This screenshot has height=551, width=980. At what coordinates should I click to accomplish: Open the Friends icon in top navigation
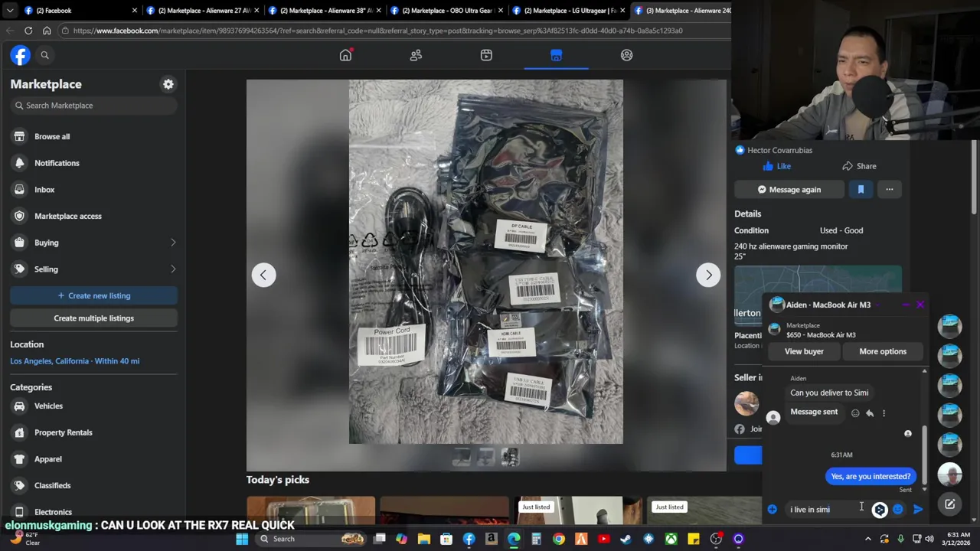[416, 55]
